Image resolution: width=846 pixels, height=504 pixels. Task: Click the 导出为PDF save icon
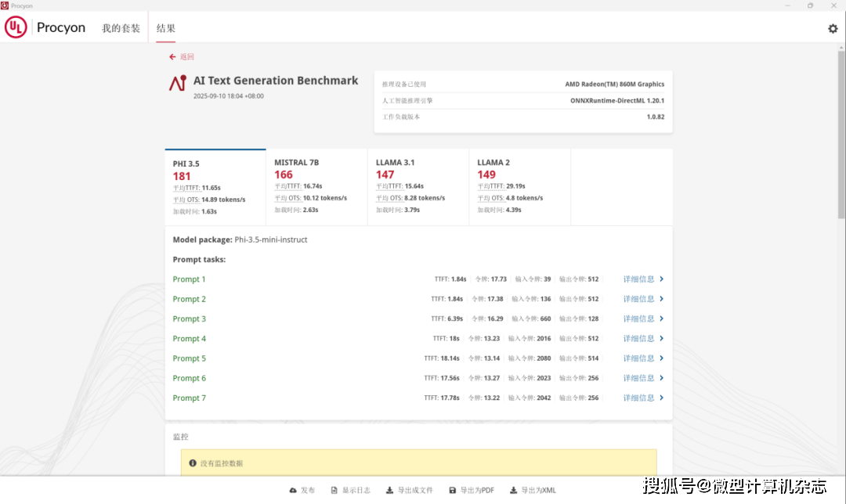[x=452, y=491]
